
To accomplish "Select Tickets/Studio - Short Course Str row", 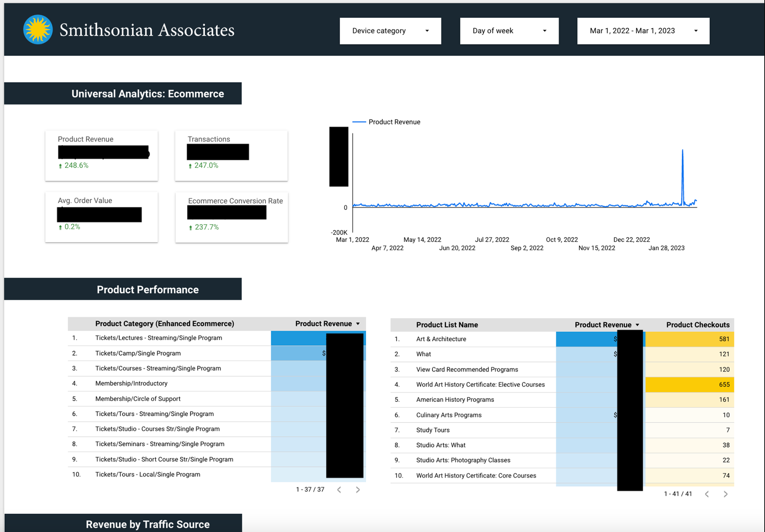I will (217, 459).
